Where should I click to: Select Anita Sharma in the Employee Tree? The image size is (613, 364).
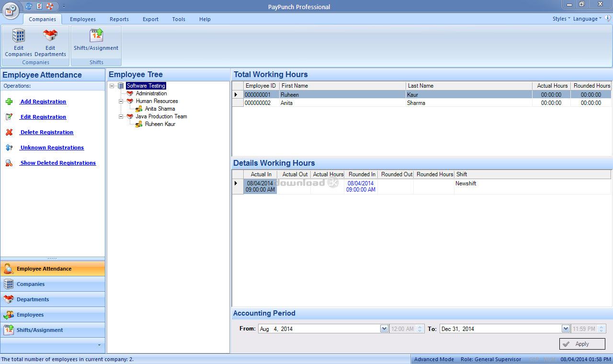pyautogui.click(x=159, y=109)
